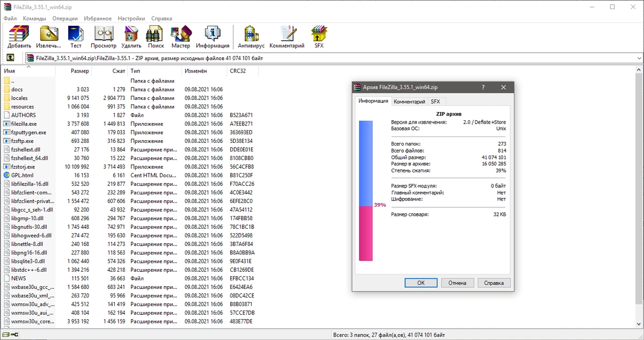Click the Извлечь (Extract) toolbar icon
Viewport: 644px width, 340px height.
pyautogui.click(x=49, y=34)
